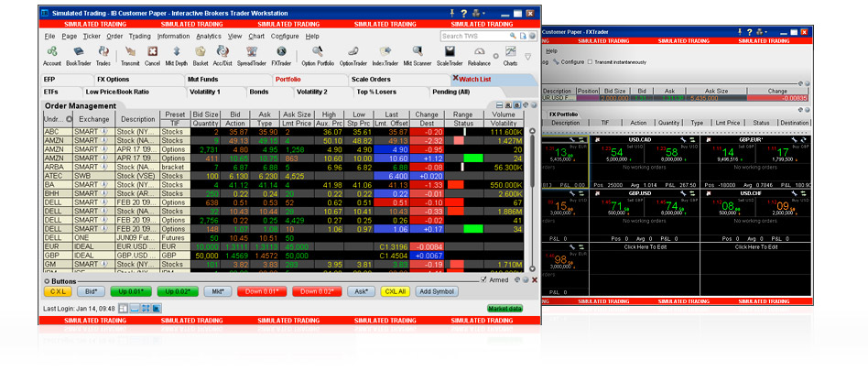
Task: Click the Configure wrench in FXTrader window
Action: click(x=556, y=62)
